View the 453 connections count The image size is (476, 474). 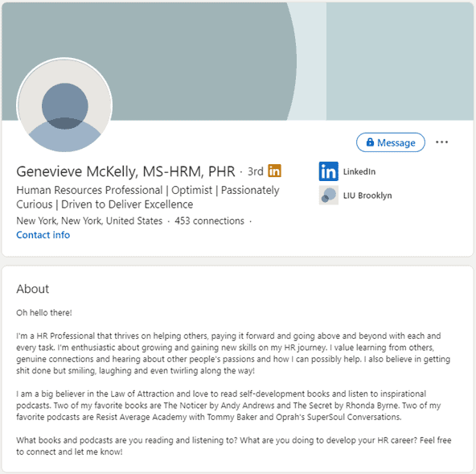click(x=209, y=221)
